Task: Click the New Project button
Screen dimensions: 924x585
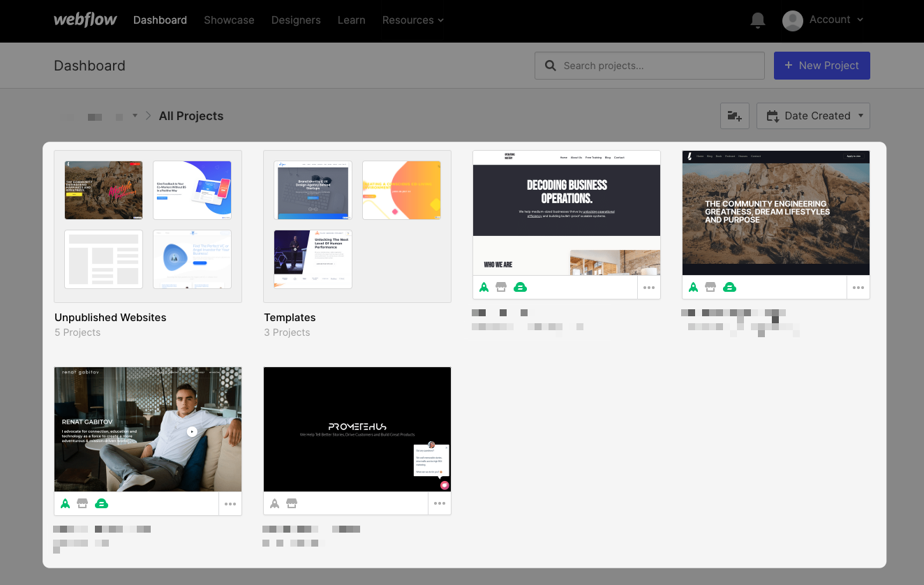Action: [821, 65]
